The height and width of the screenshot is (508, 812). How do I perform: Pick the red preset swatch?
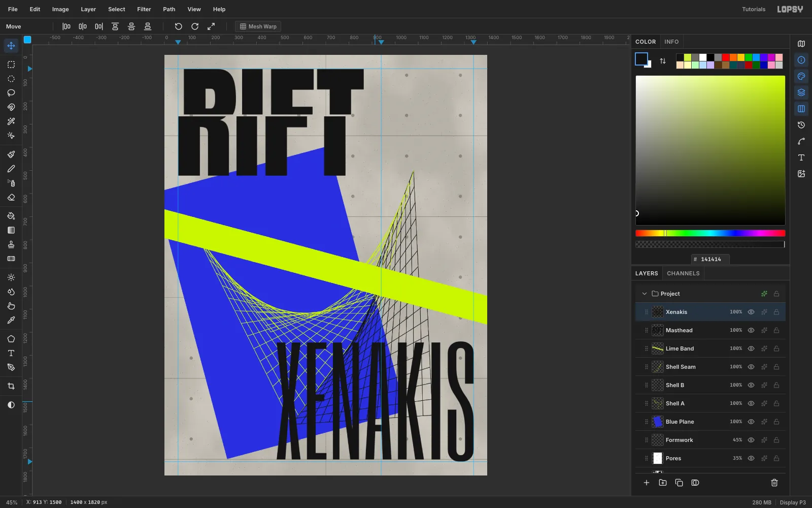(726, 57)
